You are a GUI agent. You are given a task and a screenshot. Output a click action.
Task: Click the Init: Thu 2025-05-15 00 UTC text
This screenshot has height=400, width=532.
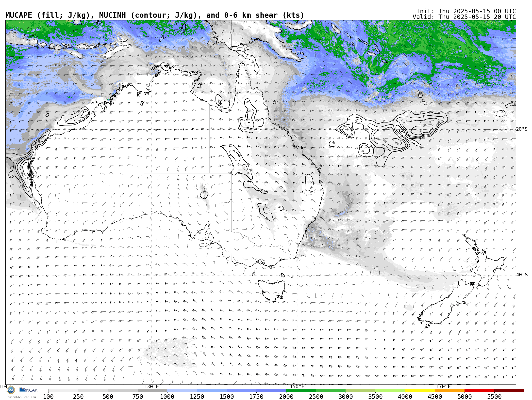pos(466,11)
